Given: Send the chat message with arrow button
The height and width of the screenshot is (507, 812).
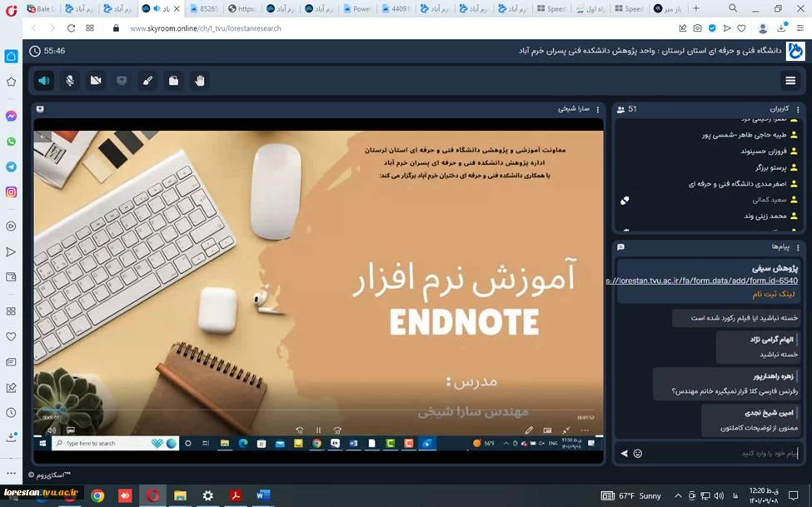Looking at the screenshot, I should (625, 453).
